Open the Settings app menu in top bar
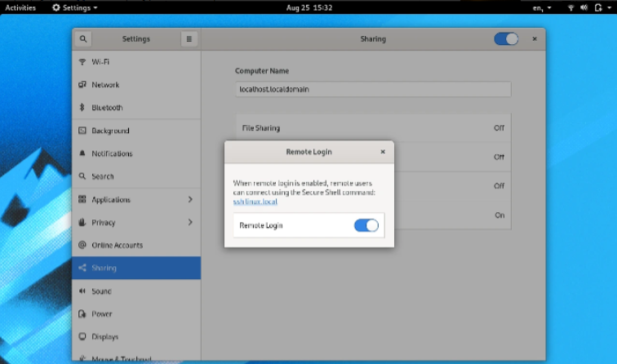This screenshot has height=364, width=617. 74,7
